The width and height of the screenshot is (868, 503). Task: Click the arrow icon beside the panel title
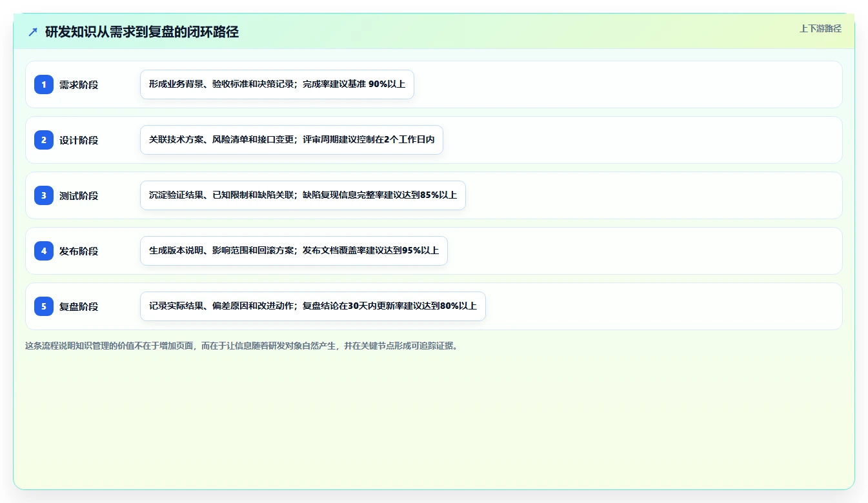click(x=33, y=32)
